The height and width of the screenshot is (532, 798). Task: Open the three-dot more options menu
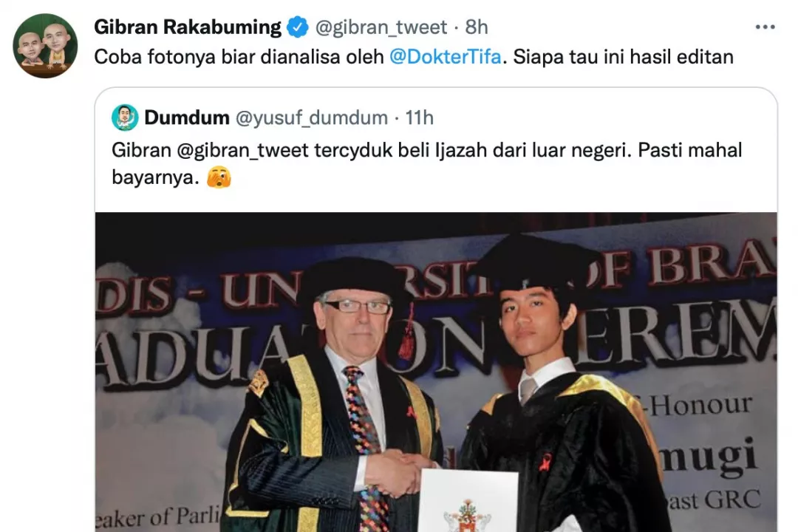(765, 27)
